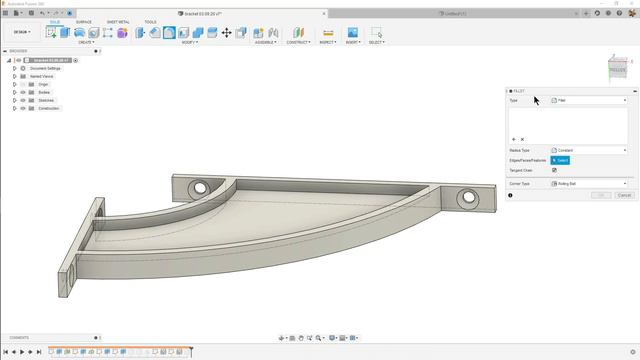
Task: Open the Insert image icon
Action: click(353, 32)
